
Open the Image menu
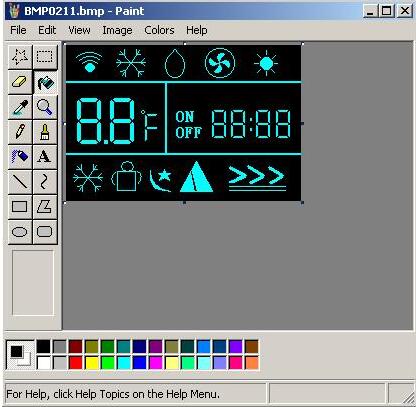click(117, 30)
